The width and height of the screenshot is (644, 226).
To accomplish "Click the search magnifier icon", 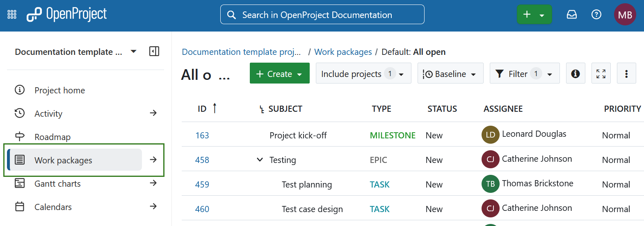I will (x=231, y=15).
